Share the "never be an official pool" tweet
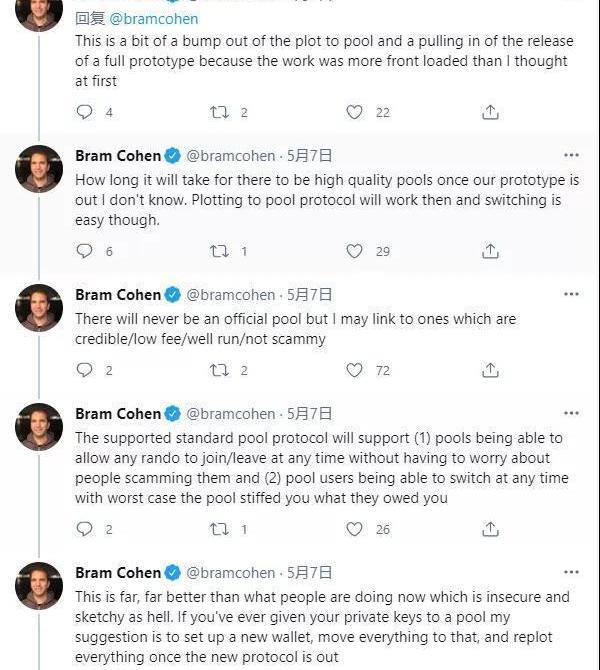Image resolution: width=600 pixels, height=670 pixels. pos(490,370)
